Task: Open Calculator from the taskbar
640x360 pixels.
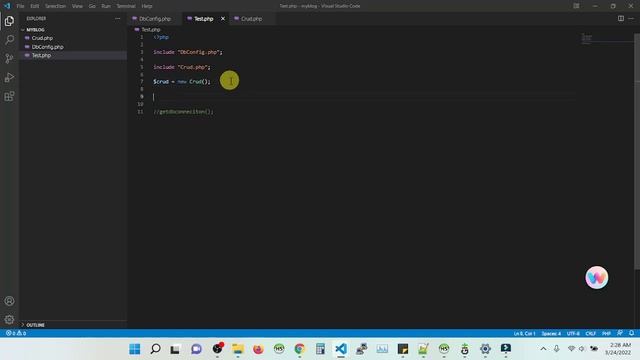Action: [x=320, y=349]
